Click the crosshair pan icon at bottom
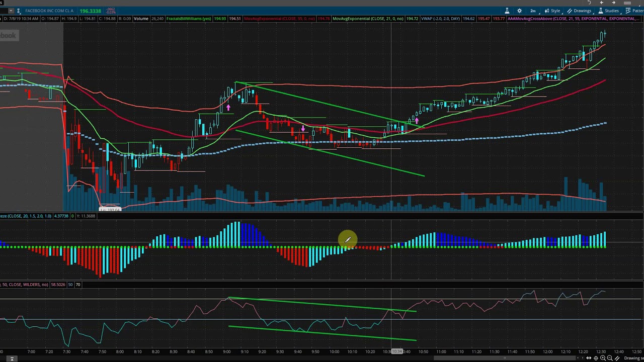Viewport: 644px width, 362px height. (596, 358)
